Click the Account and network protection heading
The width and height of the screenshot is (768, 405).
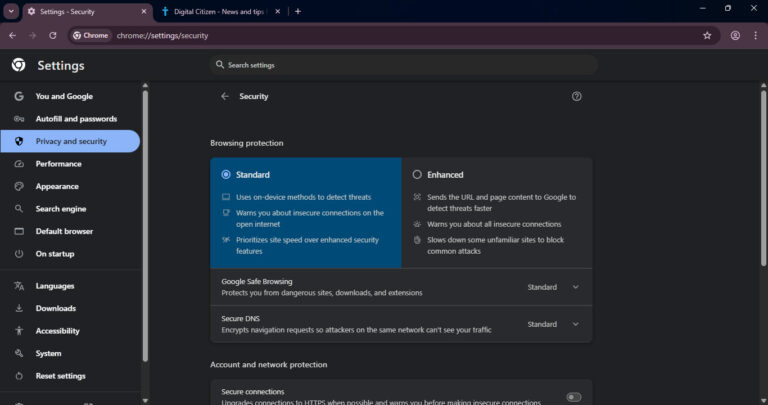pyautogui.click(x=268, y=365)
